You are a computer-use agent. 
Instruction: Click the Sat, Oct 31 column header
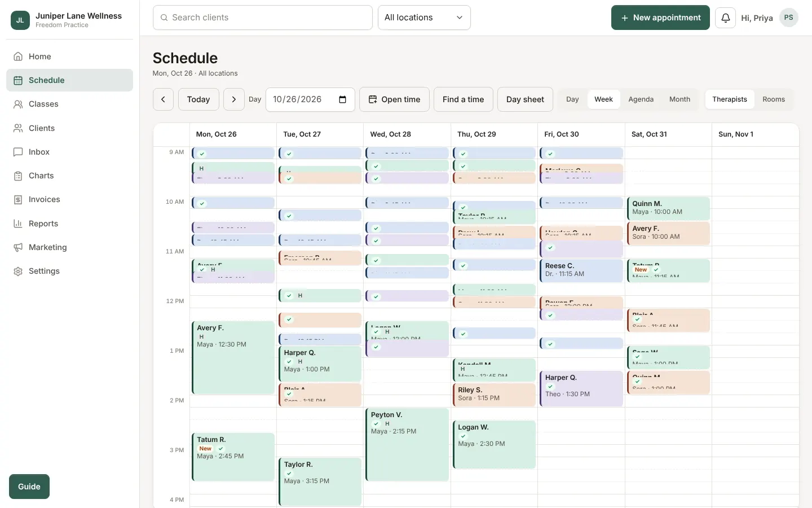pos(668,134)
